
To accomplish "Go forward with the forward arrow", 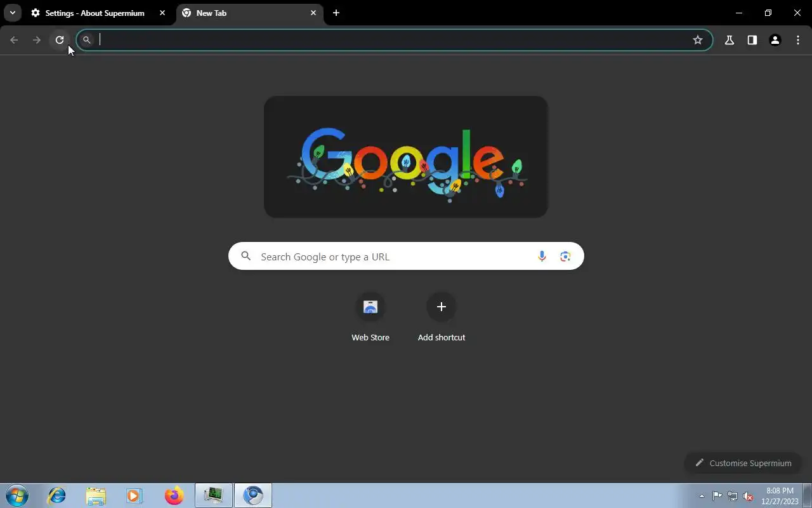I will click(x=37, y=40).
